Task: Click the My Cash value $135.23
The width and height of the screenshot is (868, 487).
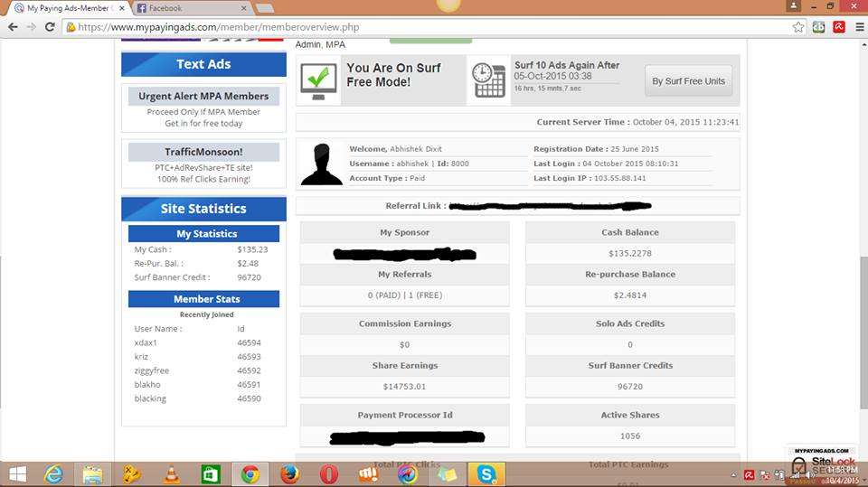Action: [252, 249]
